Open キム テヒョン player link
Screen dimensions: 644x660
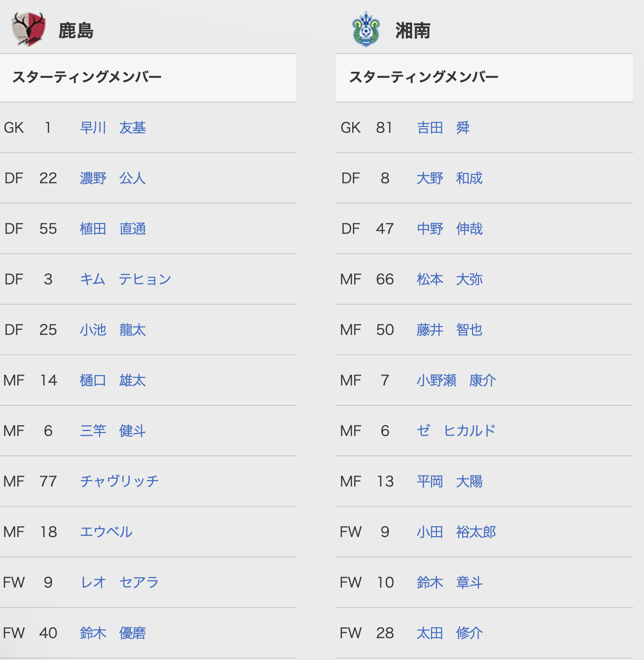coord(125,279)
